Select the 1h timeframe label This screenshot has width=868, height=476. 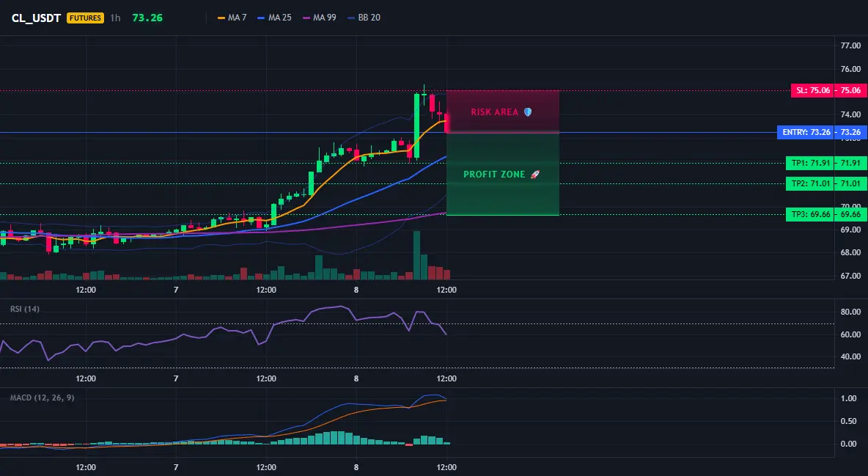pyautogui.click(x=115, y=18)
